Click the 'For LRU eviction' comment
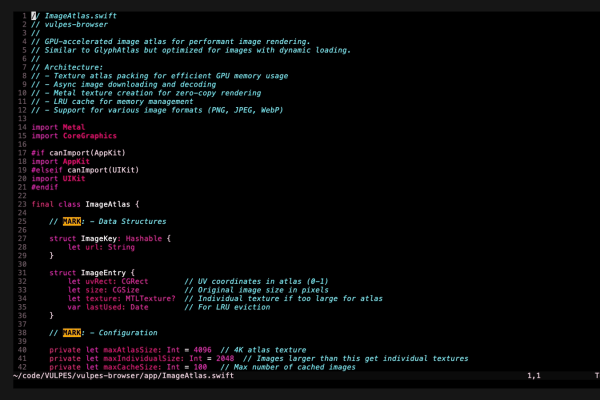 click(x=227, y=307)
